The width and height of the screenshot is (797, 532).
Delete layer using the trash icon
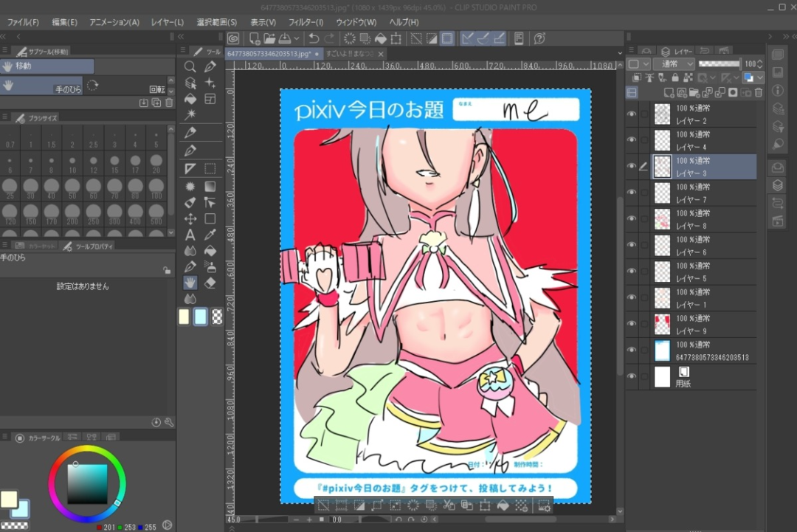(x=758, y=93)
